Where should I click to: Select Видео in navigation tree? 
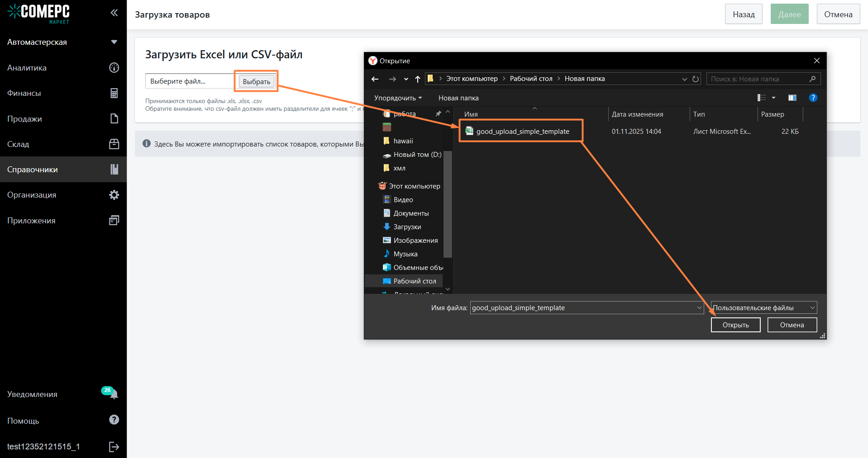coord(403,200)
